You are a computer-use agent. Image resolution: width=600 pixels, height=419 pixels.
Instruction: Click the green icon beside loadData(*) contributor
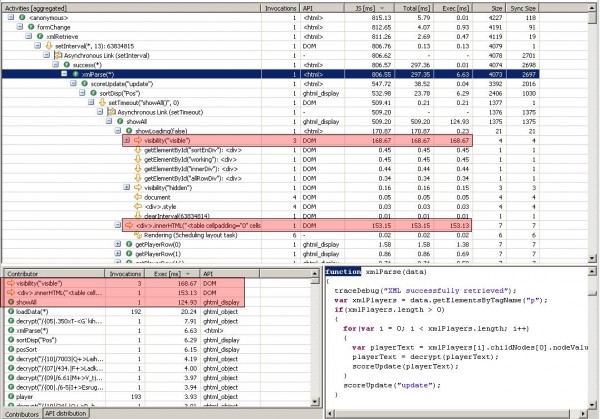(11, 311)
